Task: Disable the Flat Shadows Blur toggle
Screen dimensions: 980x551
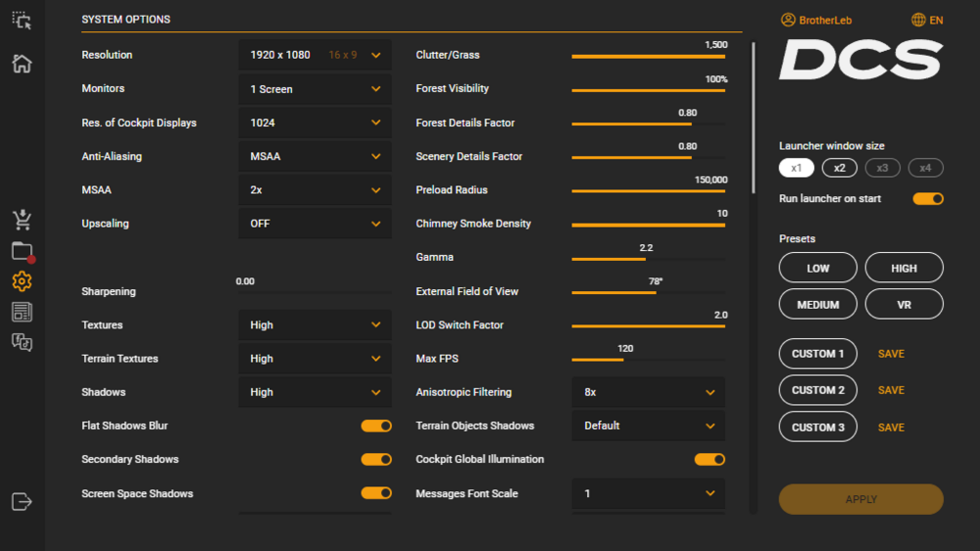Action: pos(376,426)
